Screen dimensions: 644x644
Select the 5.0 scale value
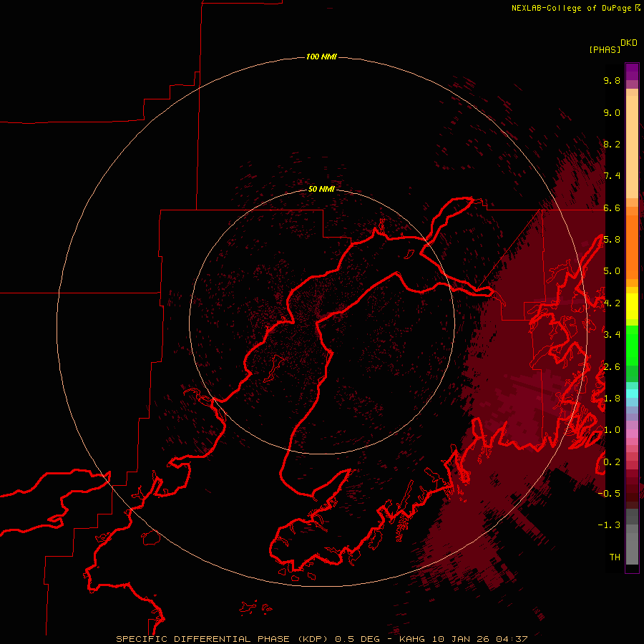612,271
